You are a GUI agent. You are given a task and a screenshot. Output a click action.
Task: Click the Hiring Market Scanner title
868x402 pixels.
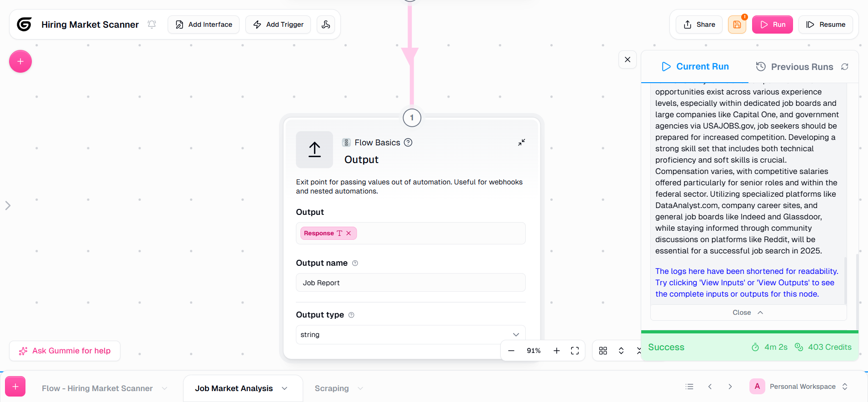tap(90, 25)
